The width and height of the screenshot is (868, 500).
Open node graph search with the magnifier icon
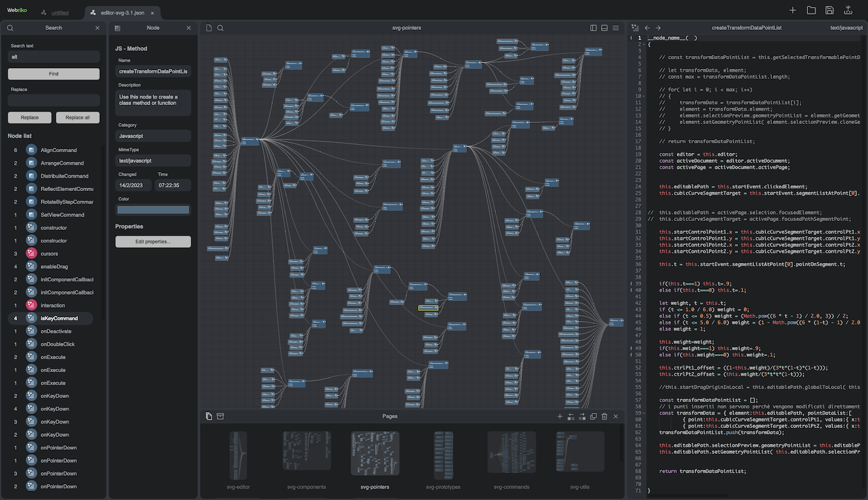(220, 27)
